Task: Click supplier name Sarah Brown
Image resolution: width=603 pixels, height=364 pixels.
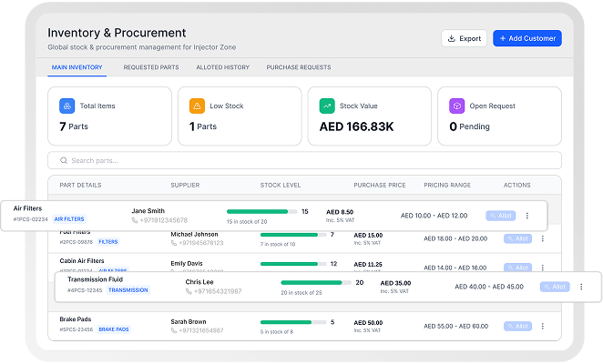Action: pos(189,322)
